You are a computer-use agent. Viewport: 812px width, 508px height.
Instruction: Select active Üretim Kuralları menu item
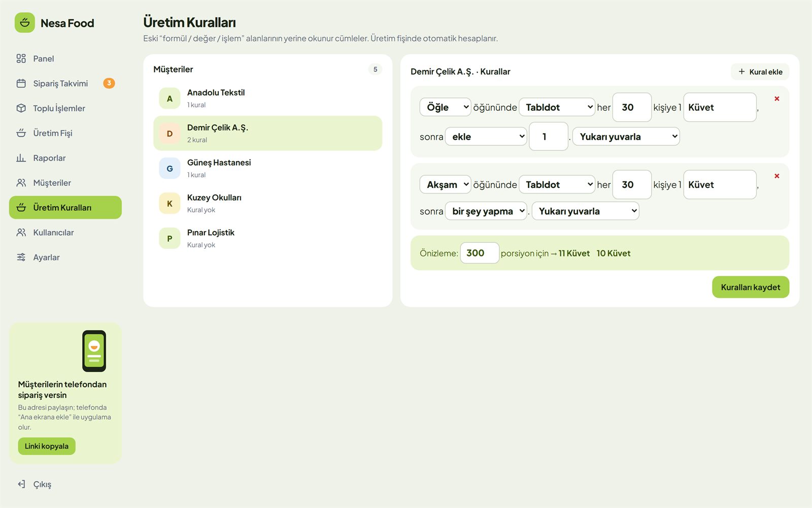tap(65, 208)
